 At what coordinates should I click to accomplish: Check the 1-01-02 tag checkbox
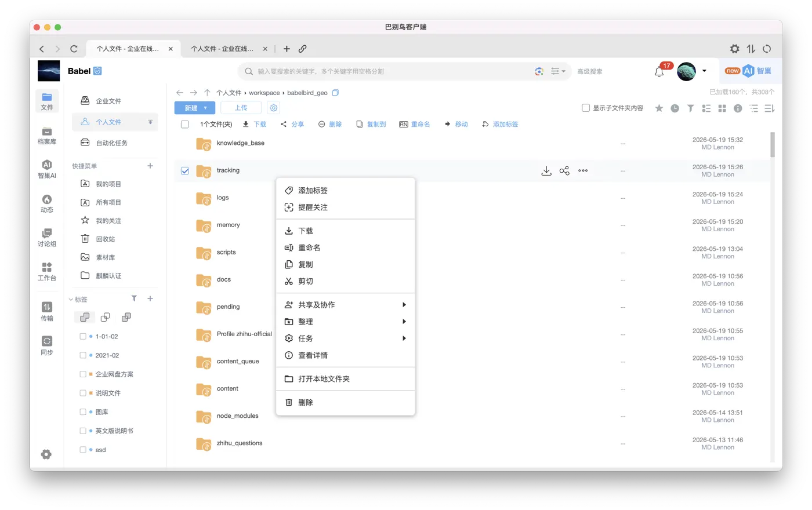(x=83, y=336)
